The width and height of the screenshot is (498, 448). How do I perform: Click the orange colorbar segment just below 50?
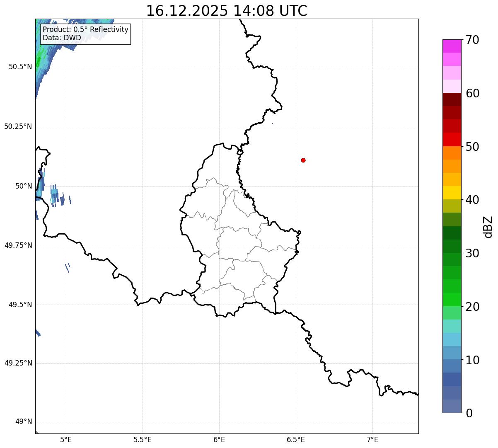pos(452,153)
